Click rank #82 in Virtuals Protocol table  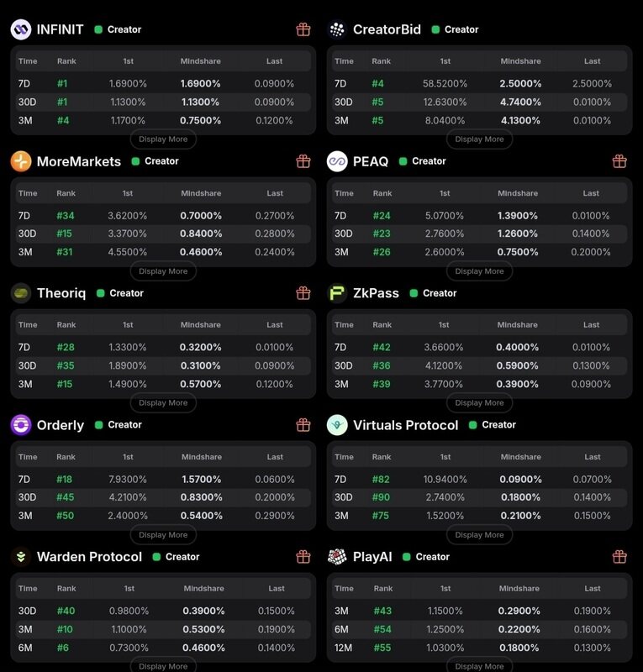(x=382, y=479)
